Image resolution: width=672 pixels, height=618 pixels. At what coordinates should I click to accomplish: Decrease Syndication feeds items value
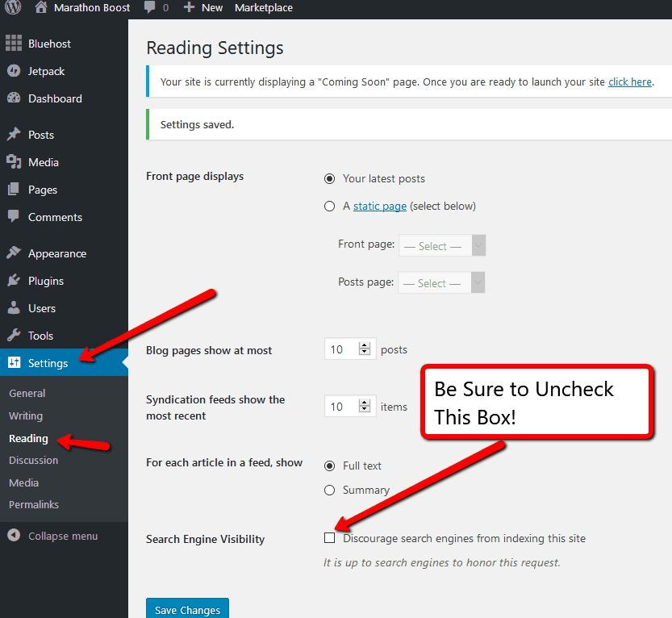pos(365,409)
